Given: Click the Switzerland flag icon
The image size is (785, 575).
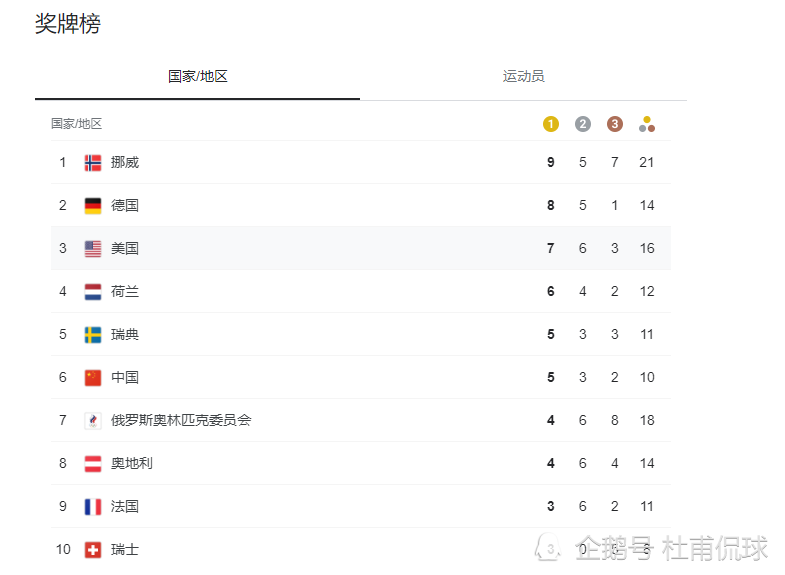Looking at the screenshot, I should click(x=93, y=549).
